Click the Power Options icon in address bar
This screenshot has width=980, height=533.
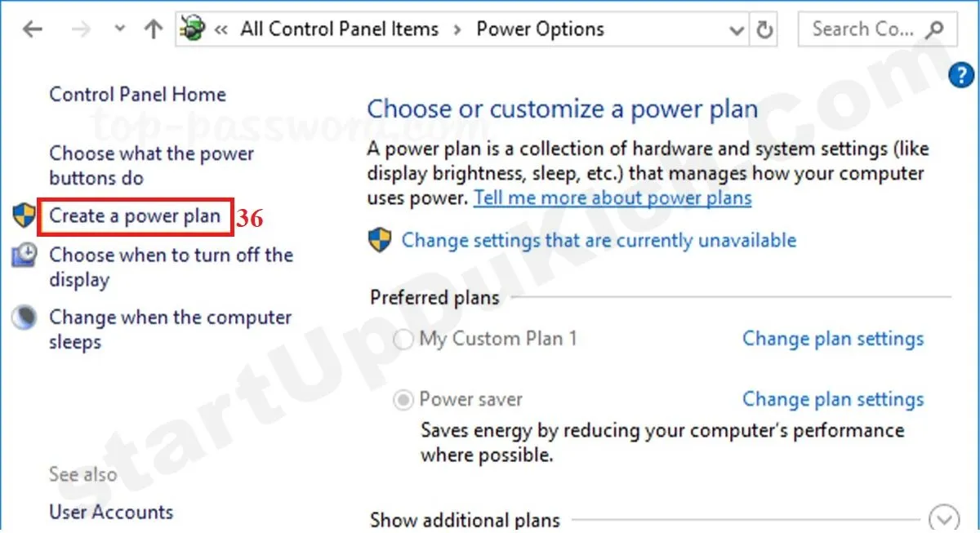(x=193, y=30)
